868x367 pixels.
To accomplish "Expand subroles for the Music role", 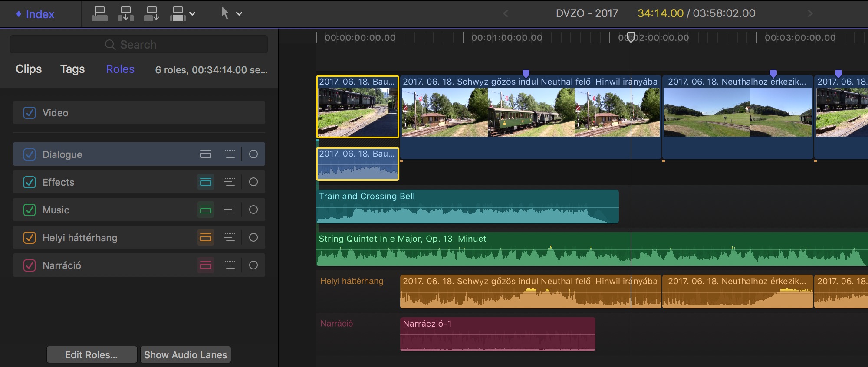I will [229, 210].
